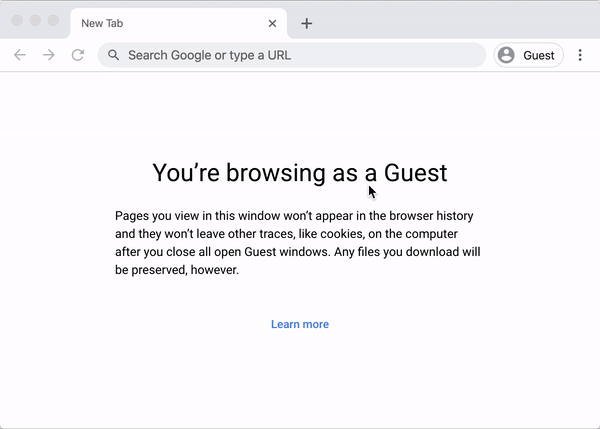The width and height of the screenshot is (600, 429).
Task: Follow the Learn more link
Action: pyautogui.click(x=300, y=324)
